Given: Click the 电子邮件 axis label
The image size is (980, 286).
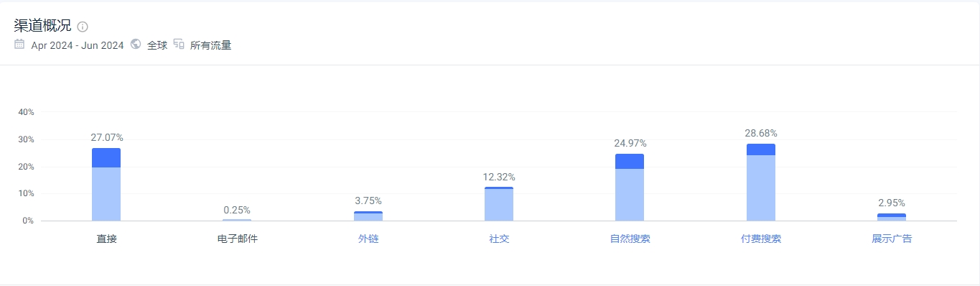Looking at the screenshot, I should (237, 239).
